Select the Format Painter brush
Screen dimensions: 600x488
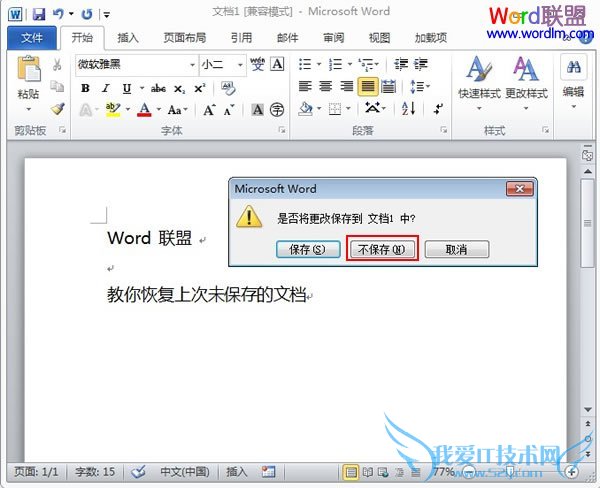click(58, 109)
